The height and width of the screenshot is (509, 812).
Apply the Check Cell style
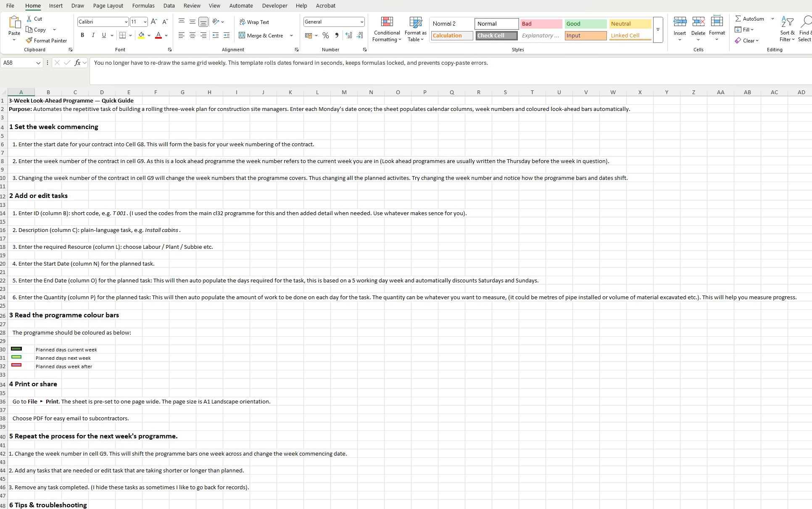[x=496, y=36]
